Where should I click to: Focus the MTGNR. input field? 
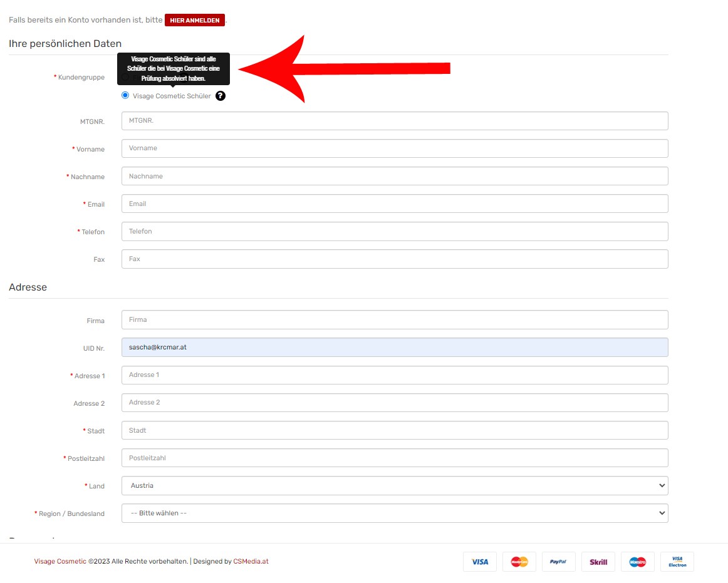(395, 121)
